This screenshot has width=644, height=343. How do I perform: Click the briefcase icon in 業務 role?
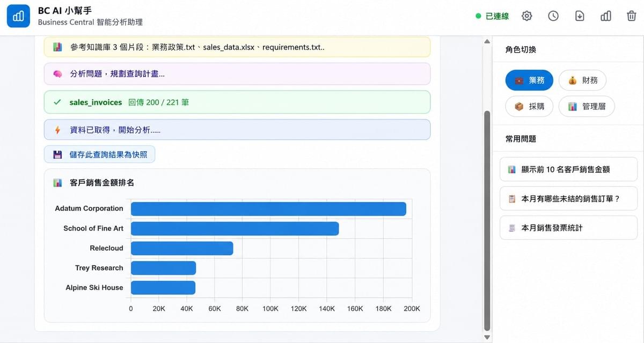click(x=519, y=80)
